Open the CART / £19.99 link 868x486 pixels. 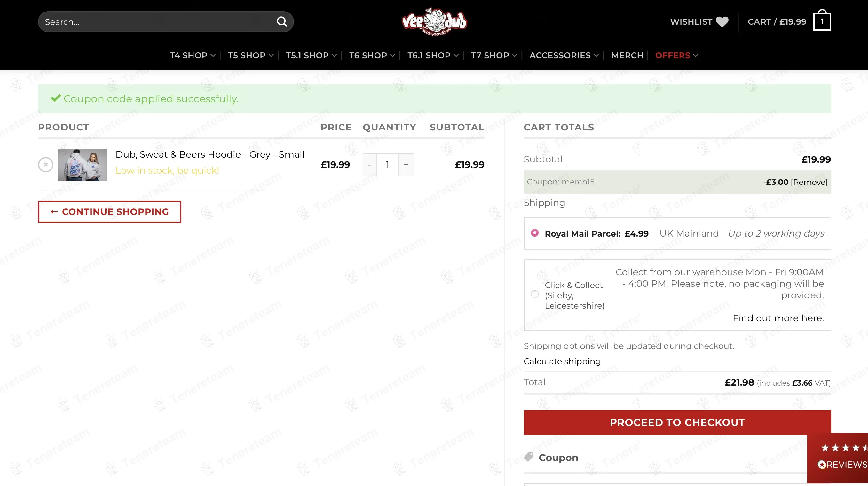[x=777, y=22]
